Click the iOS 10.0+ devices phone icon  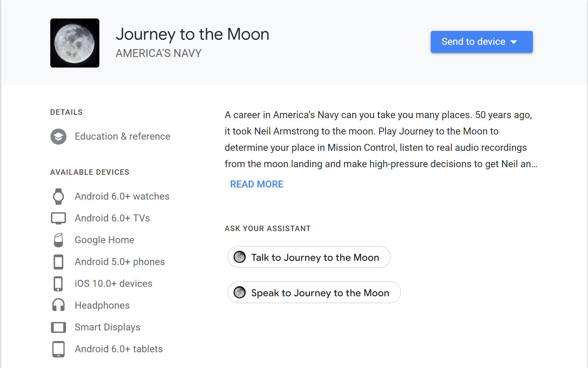click(58, 284)
